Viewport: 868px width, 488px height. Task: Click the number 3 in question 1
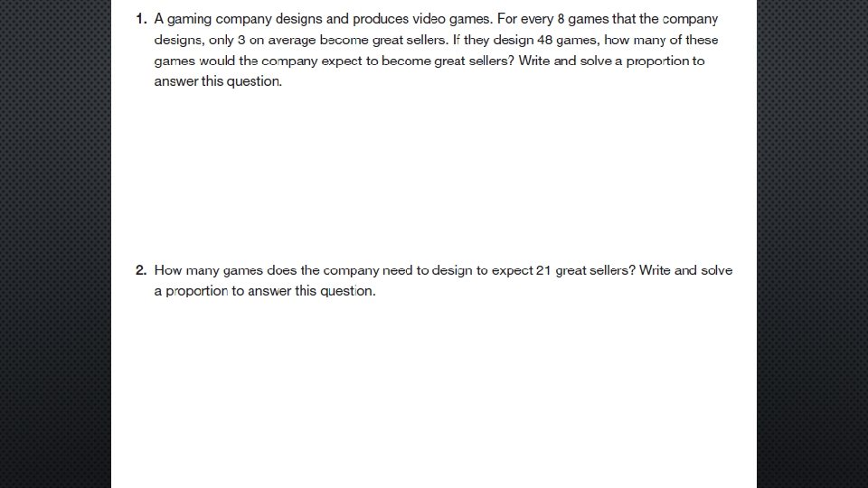coord(241,40)
